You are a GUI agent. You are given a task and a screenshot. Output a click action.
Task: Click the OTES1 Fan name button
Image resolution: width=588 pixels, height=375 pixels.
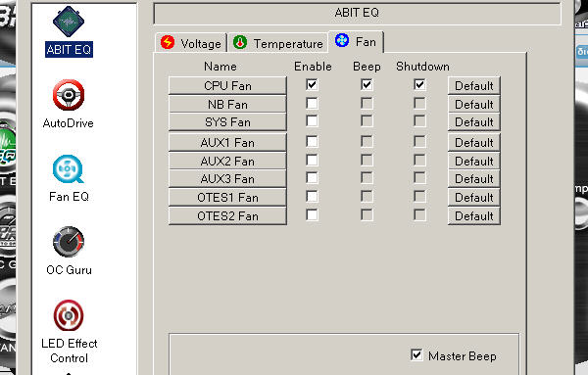227,197
